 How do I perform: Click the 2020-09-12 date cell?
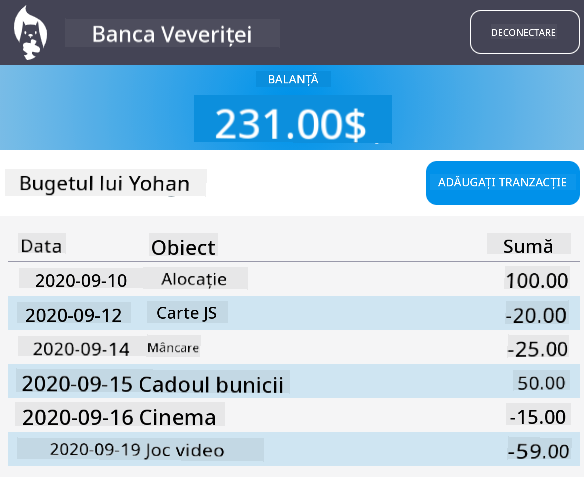(x=74, y=314)
